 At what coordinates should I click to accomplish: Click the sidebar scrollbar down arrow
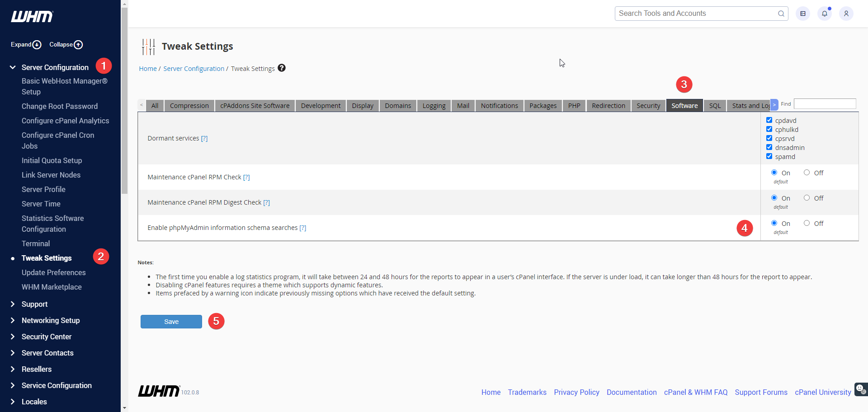(124, 408)
